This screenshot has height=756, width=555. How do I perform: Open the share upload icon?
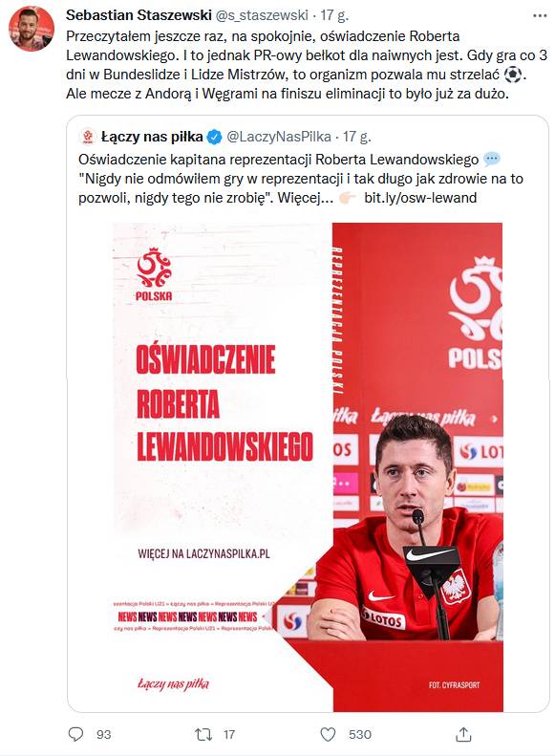point(463,734)
